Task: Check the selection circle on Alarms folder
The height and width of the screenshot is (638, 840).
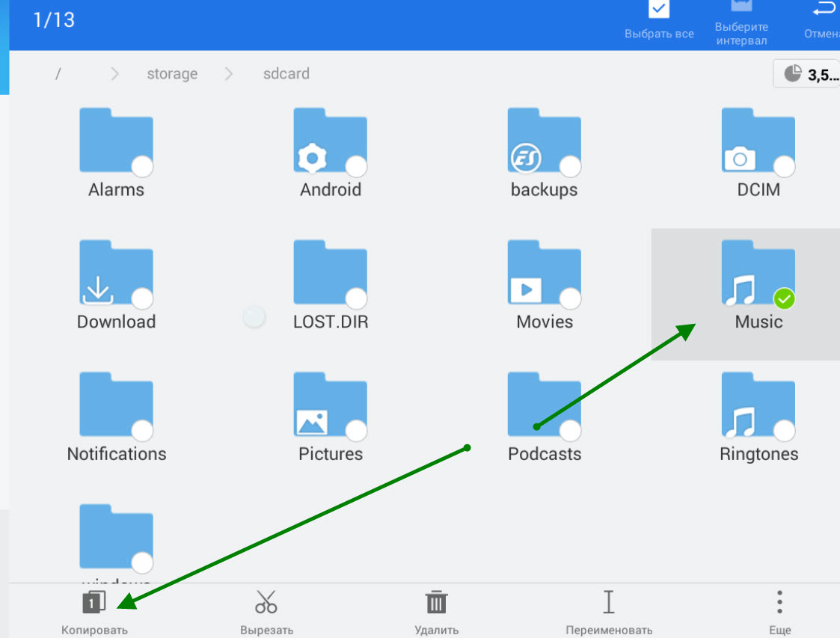Action: tap(142, 167)
